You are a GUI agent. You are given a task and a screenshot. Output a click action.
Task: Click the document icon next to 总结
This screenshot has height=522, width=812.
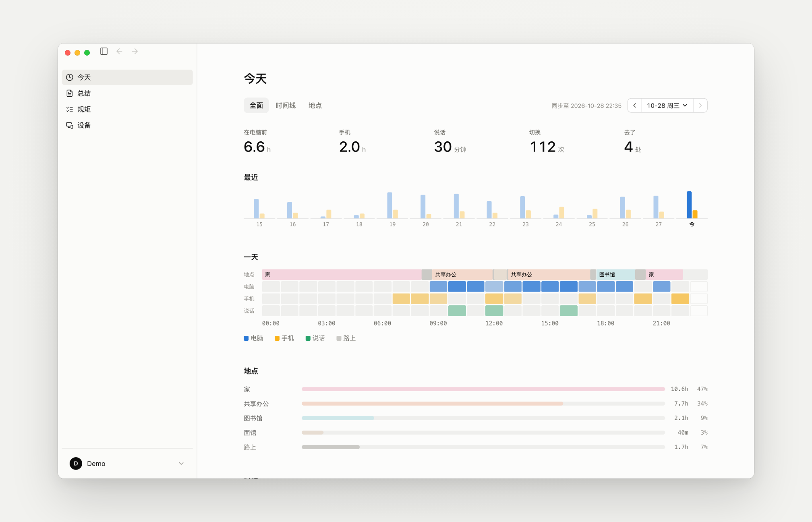tap(70, 93)
